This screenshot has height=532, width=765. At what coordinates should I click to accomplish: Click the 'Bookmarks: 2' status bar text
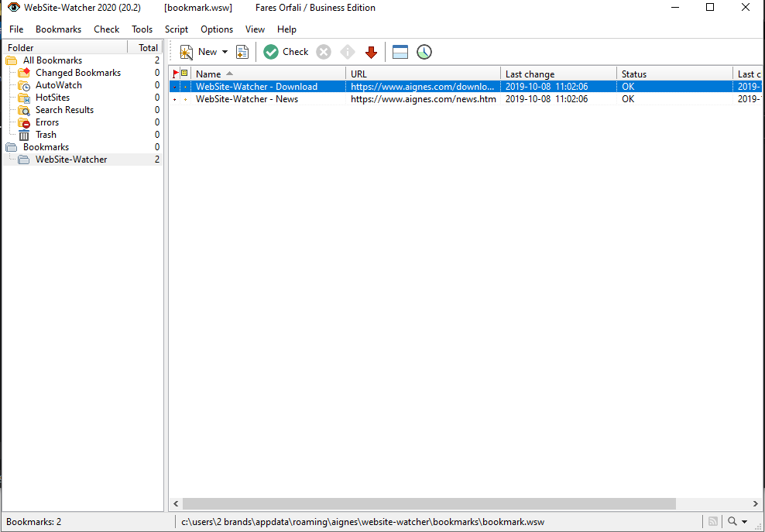(x=33, y=522)
